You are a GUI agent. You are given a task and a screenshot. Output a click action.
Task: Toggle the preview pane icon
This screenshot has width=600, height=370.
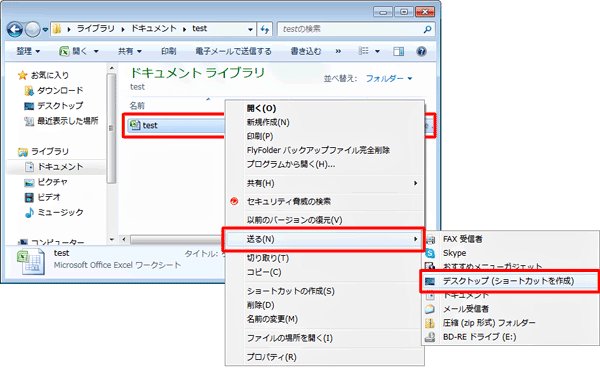click(x=399, y=51)
